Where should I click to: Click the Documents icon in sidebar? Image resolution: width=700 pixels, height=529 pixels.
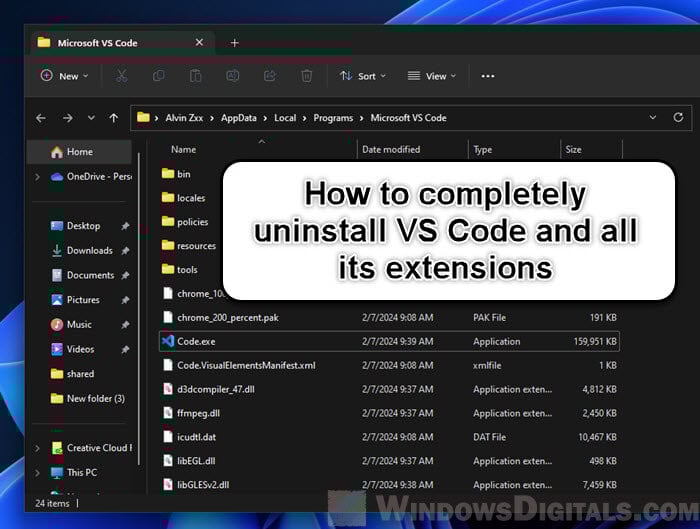tap(57, 275)
